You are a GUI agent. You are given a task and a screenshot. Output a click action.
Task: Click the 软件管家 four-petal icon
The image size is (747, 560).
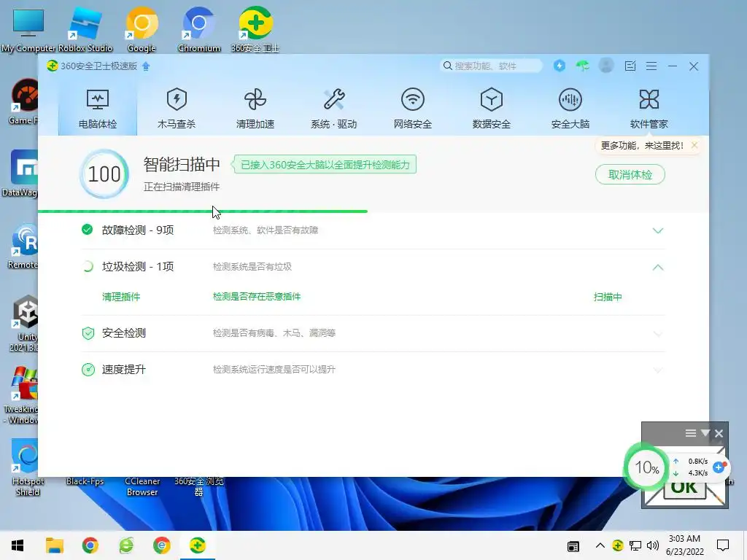(x=649, y=99)
